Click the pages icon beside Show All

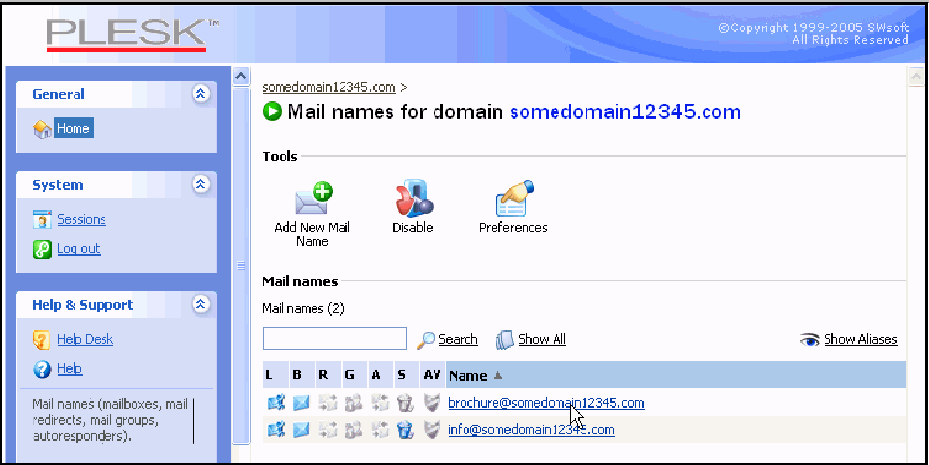click(504, 340)
